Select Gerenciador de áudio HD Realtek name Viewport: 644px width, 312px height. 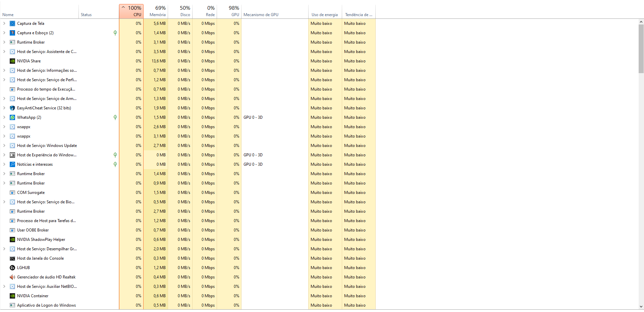coord(46,277)
